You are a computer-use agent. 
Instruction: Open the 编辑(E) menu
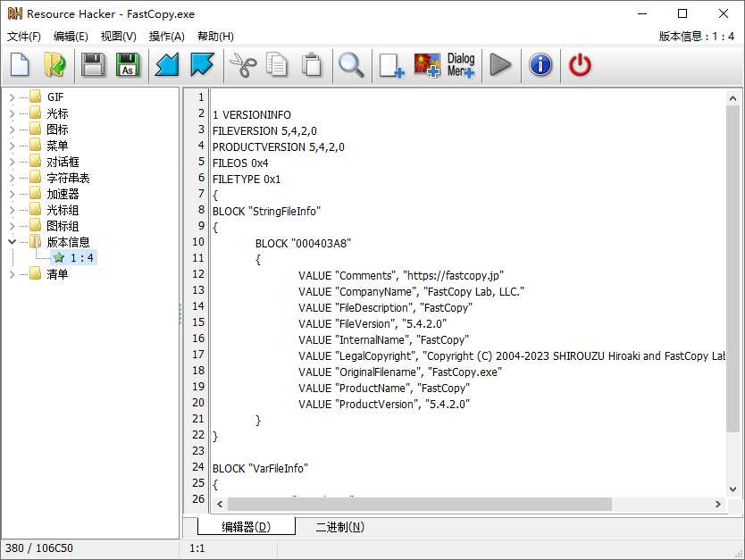71,37
